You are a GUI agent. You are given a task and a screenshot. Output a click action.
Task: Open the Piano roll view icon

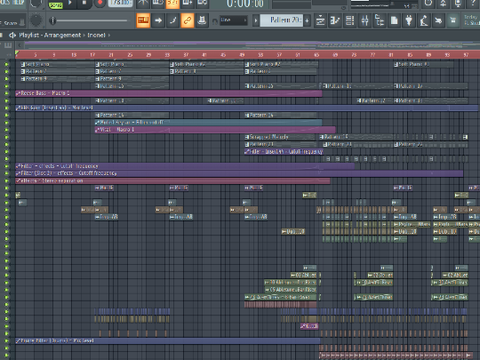tap(335, 21)
